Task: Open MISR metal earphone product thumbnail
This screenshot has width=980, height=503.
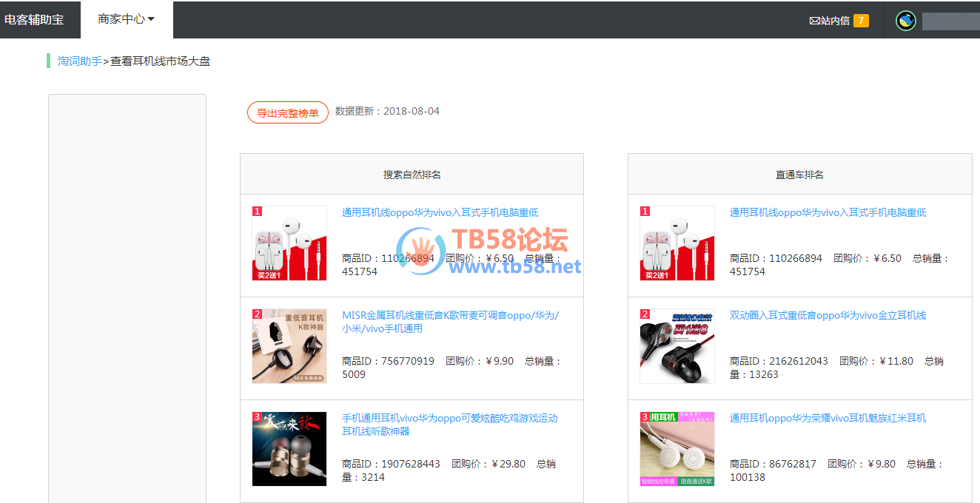Action: pyautogui.click(x=289, y=346)
